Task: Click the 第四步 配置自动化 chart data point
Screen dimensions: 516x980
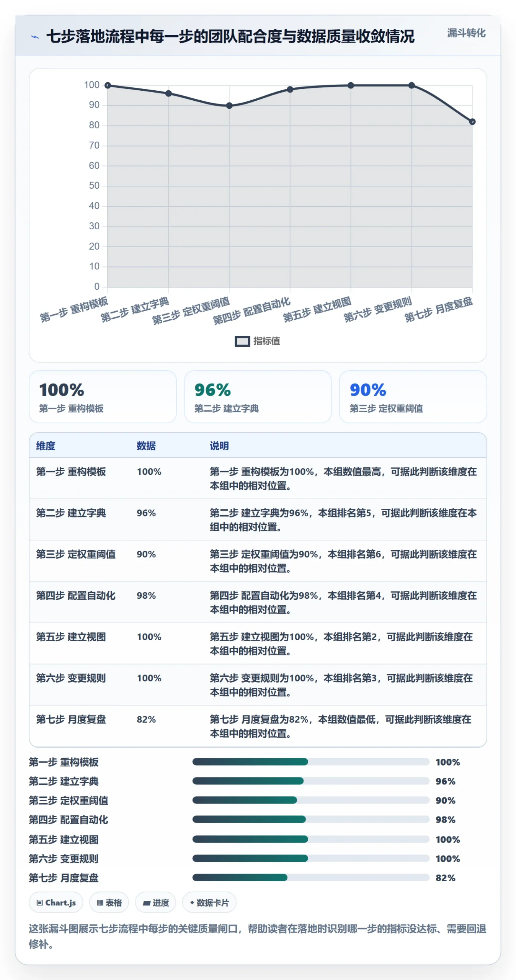Action: click(x=290, y=89)
